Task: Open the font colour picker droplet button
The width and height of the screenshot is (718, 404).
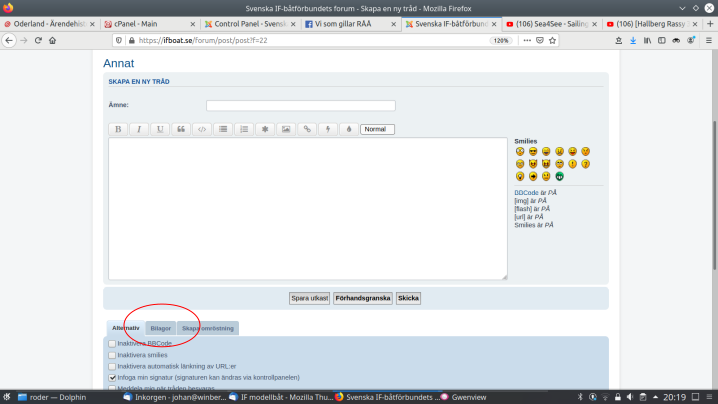Action: tap(349, 129)
